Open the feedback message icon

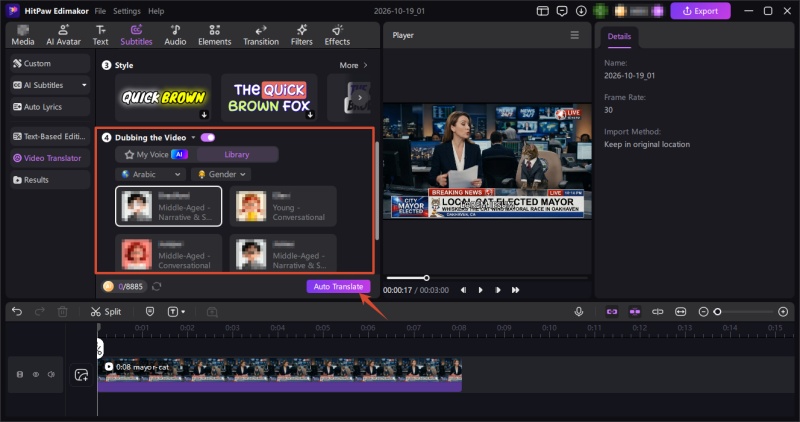562,11
